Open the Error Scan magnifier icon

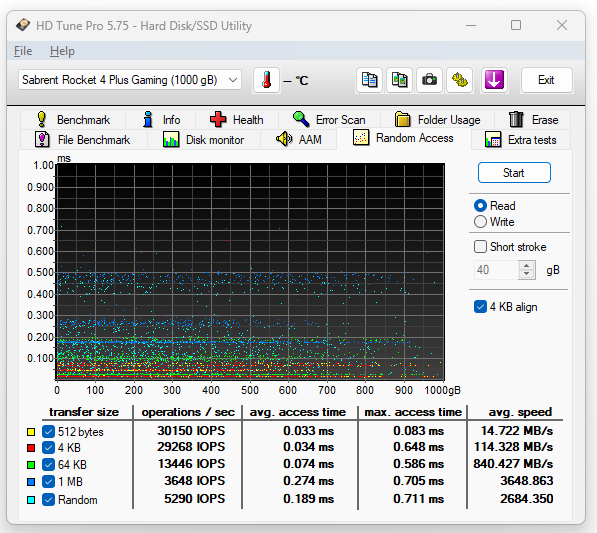click(x=301, y=120)
